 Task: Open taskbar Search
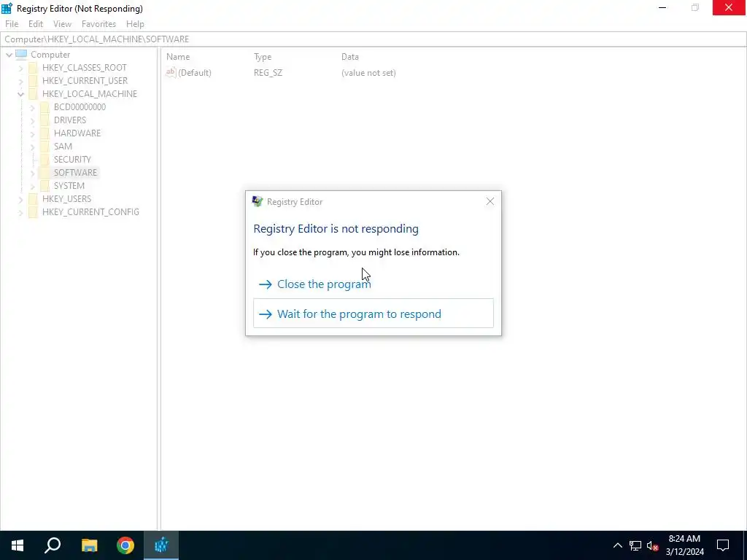[53, 545]
